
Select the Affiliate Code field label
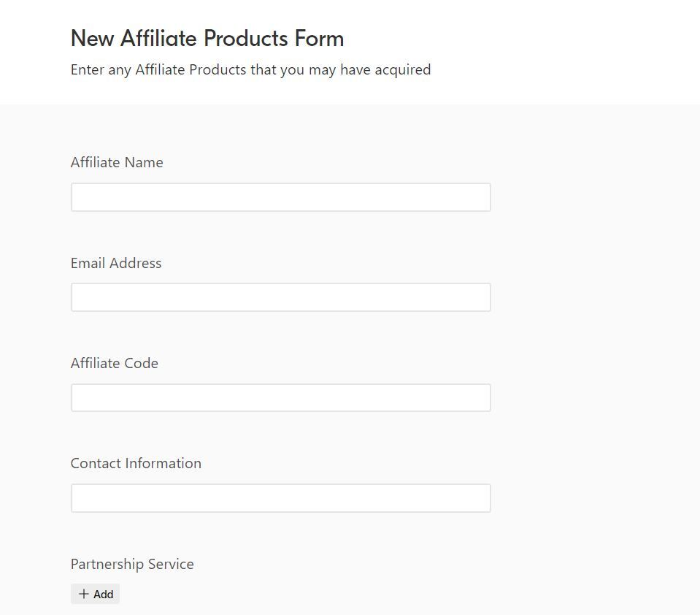point(115,363)
